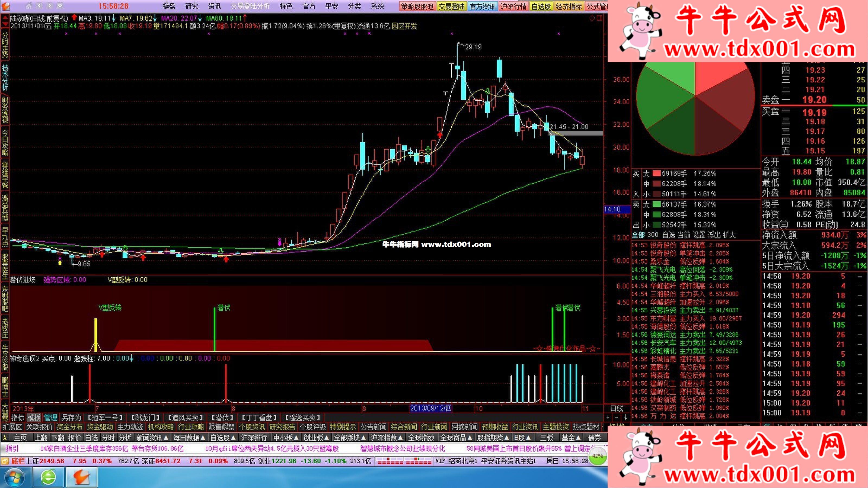Select 全部 in the fund flow filter row
The width and height of the screenshot is (868, 488).
click(638, 235)
